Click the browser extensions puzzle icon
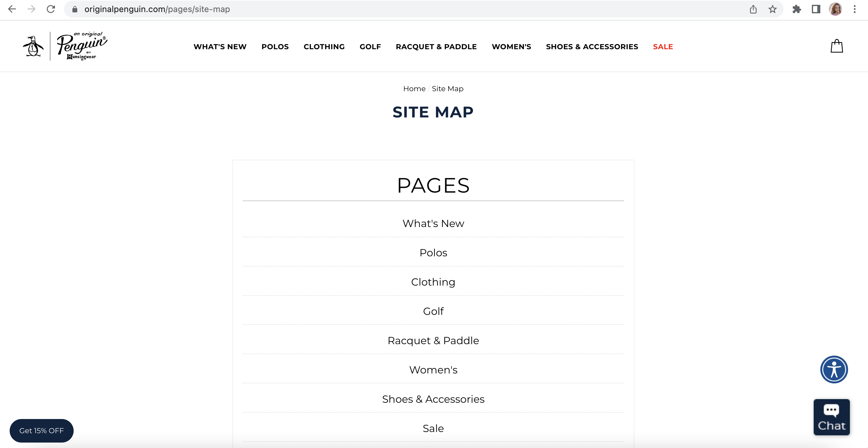 (796, 9)
